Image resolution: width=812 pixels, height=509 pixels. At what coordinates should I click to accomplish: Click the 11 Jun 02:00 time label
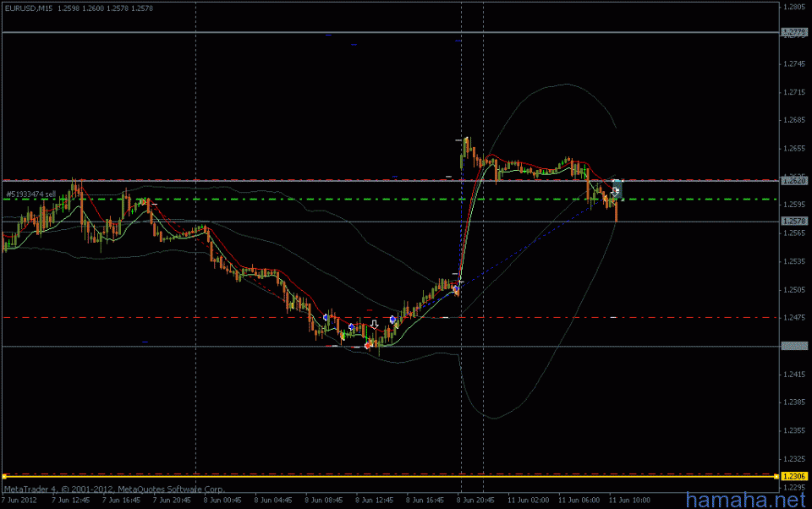click(528, 501)
